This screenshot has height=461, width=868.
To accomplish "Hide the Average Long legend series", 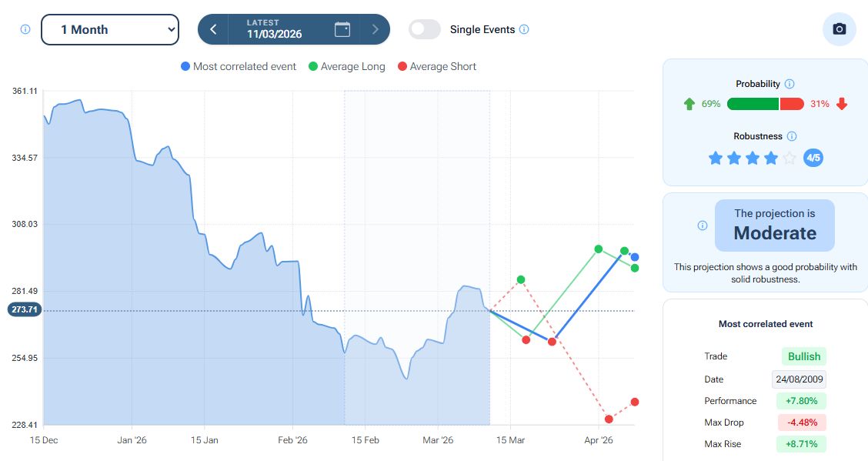I will tap(346, 67).
